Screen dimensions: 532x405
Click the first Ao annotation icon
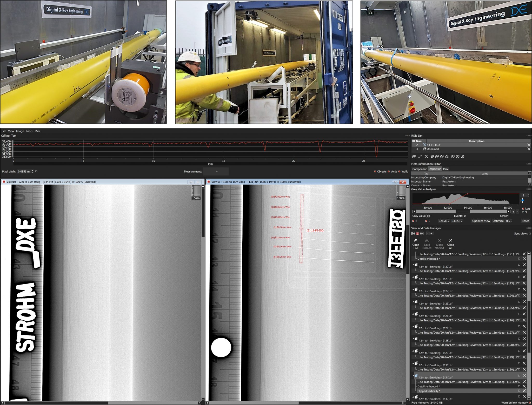click(x=433, y=157)
